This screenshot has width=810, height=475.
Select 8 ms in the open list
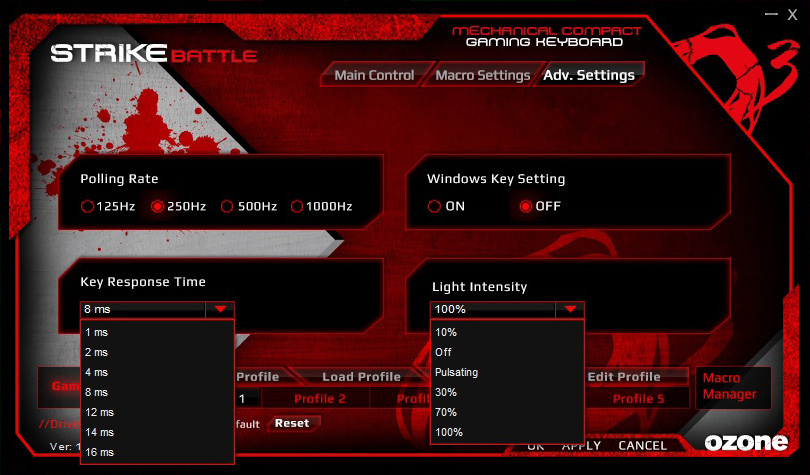[158, 392]
